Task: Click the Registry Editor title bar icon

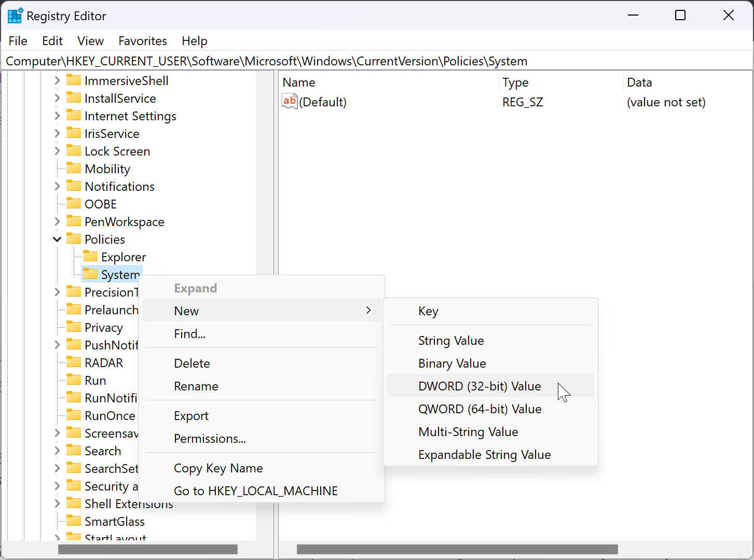Action: pos(14,15)
